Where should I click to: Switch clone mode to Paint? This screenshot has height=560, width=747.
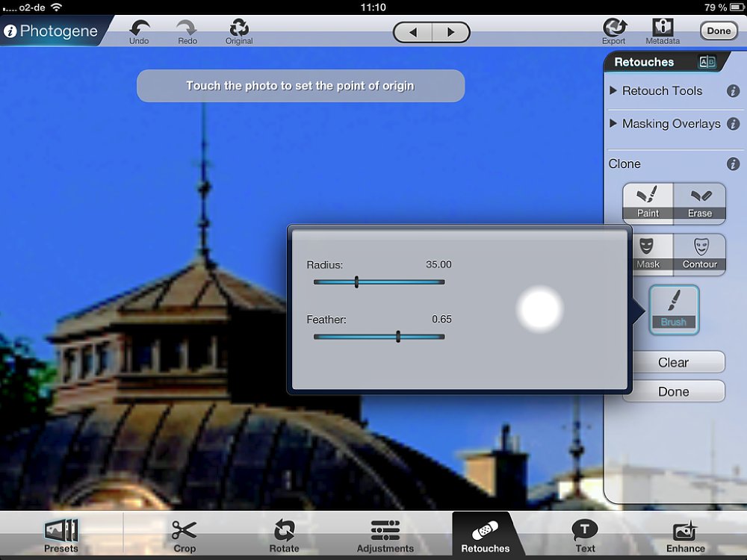click(x=648, y=202)
